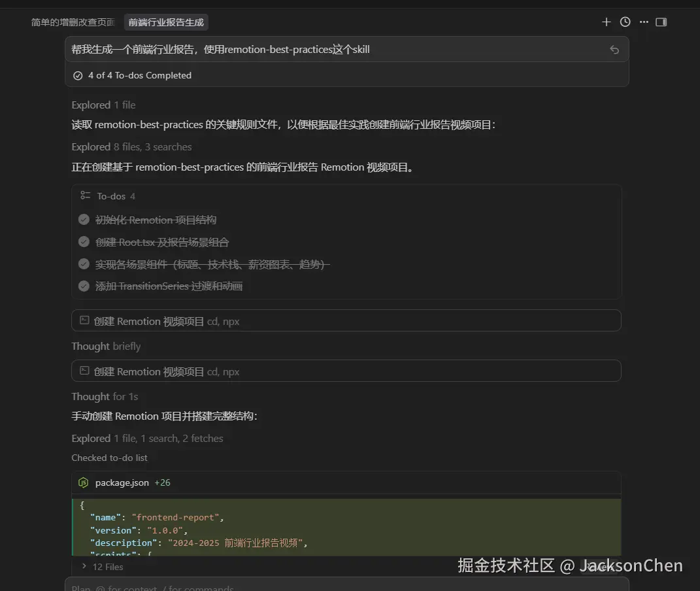Image resolution: width=700 pixels, height=591 pixels.
Task: Click the plus icon for new chat
Action: (x=606, y=22)
